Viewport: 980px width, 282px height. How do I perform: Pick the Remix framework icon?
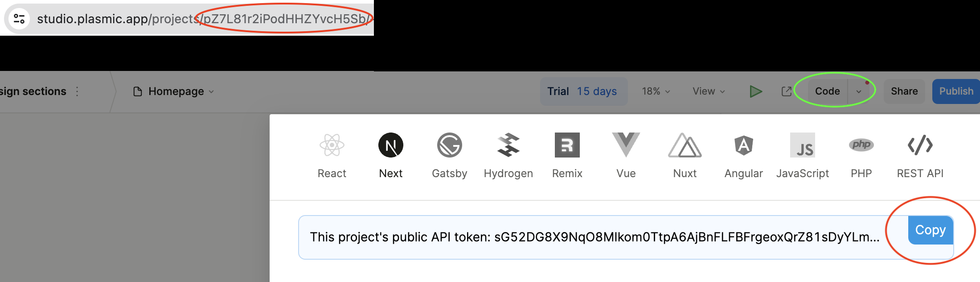point(567,145)
